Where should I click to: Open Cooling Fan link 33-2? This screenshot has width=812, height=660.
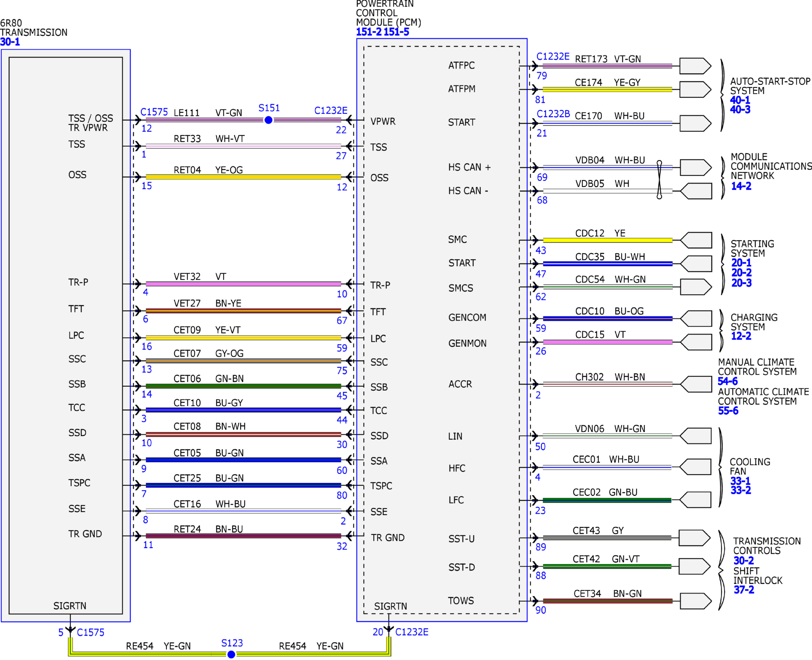740,490
